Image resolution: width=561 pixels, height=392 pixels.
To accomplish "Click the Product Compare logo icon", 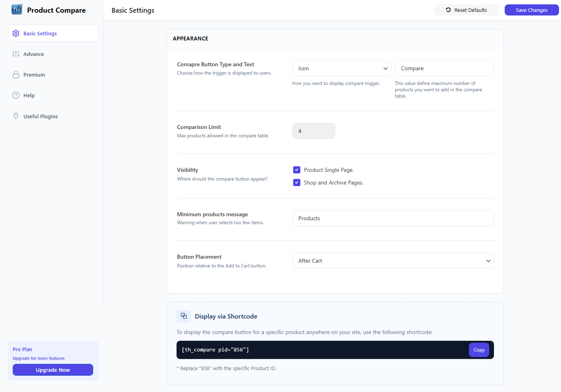I will [16, 8].
